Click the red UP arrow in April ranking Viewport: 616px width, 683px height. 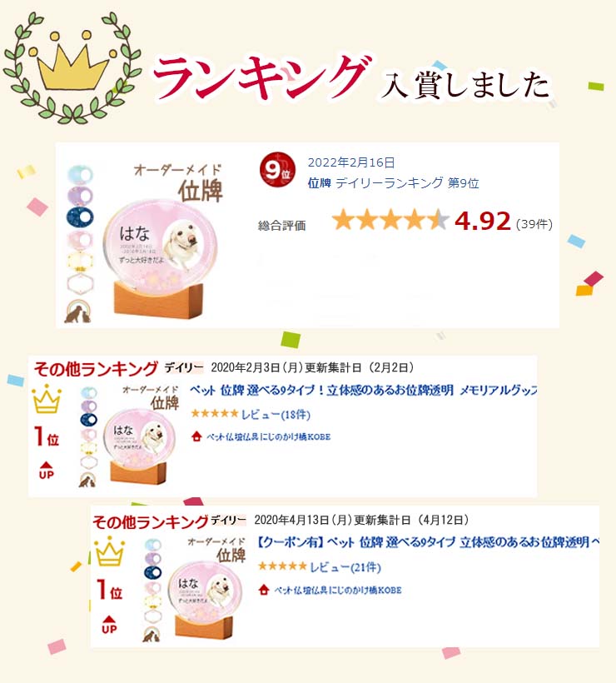click(x=109, y=624)
